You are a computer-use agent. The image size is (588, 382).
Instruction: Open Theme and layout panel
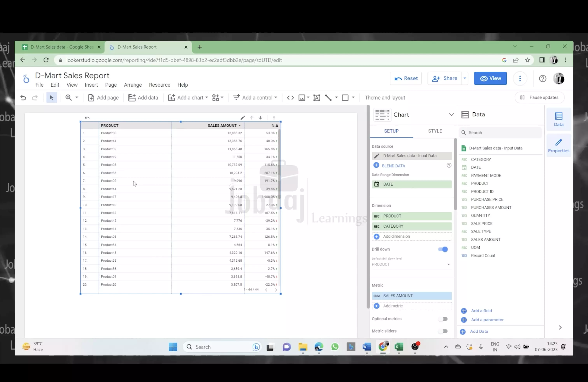tap(385, 98)
